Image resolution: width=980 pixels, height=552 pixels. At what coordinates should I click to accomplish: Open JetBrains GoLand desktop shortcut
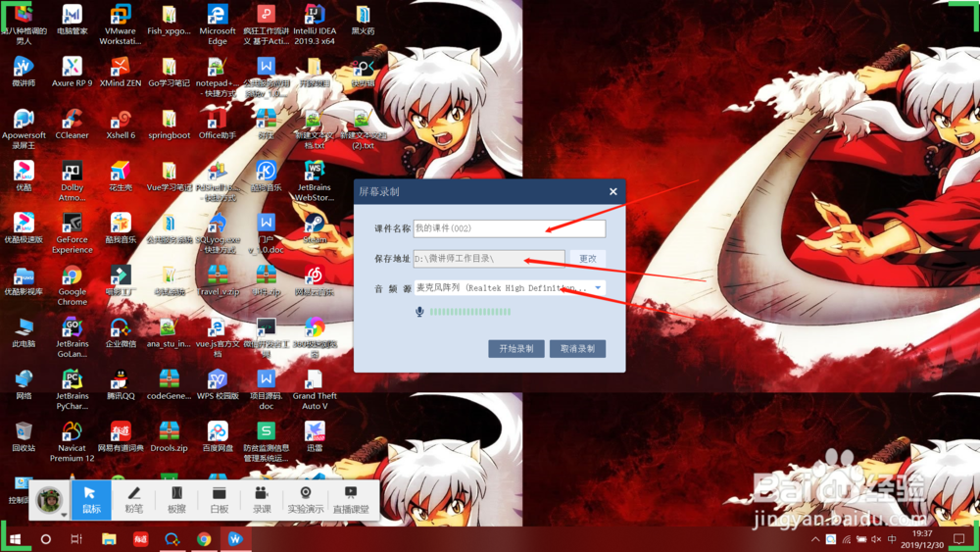(x=72, y=337)
